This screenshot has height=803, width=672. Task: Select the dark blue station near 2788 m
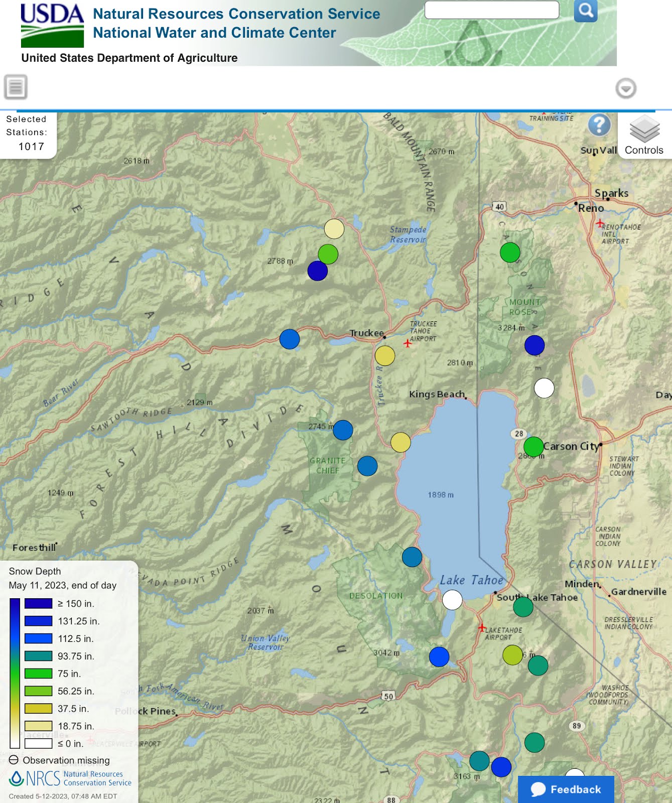click(x=318, y=271)
